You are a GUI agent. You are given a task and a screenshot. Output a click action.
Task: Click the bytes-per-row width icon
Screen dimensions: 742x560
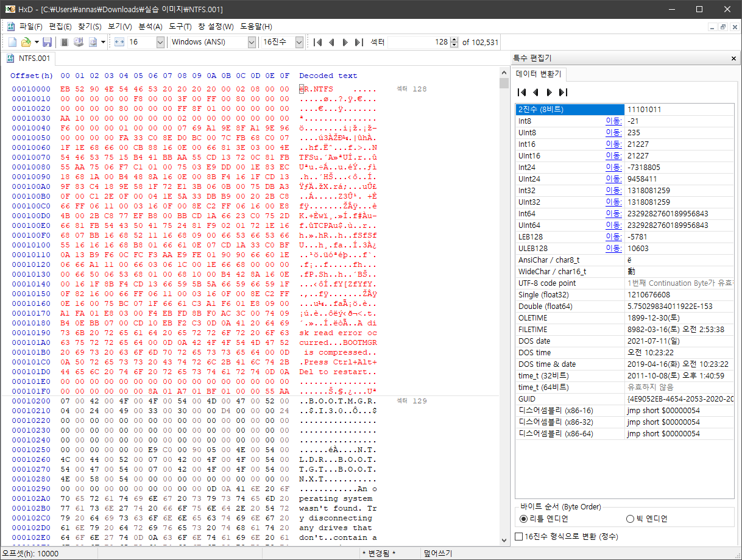119,42
